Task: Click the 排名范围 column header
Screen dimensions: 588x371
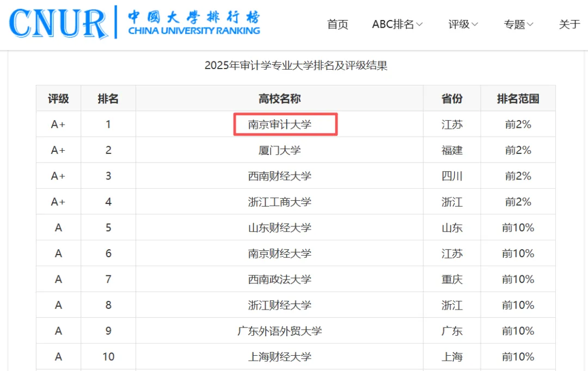Action: click(518, 98)
